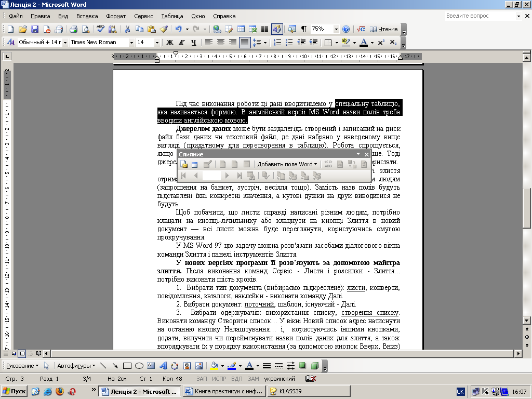Viewport: 532px width, 399px height.
Task: Open the Таблица menu
Action: pyautogui.click(x=172, y=16)
